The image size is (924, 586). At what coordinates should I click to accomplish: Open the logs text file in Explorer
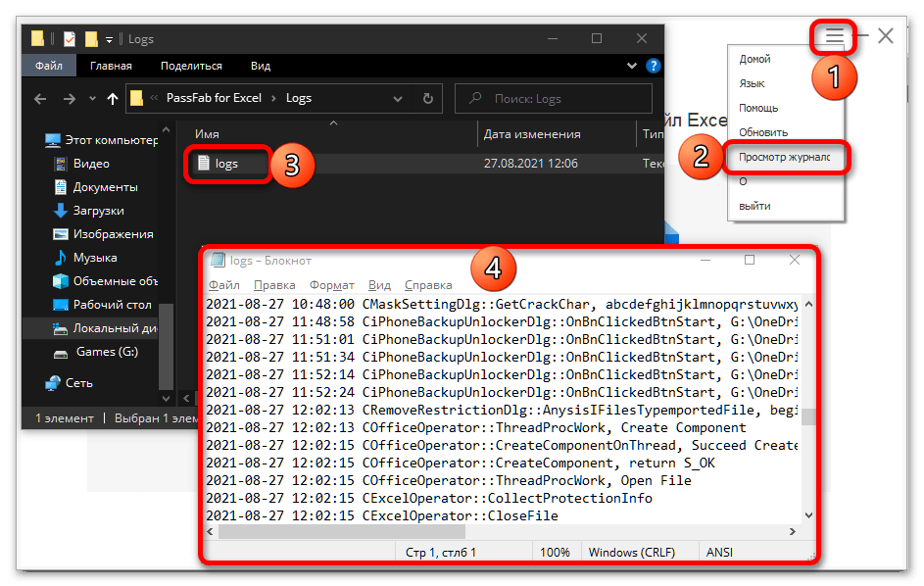pyautogui.click(x=226, y=164)
